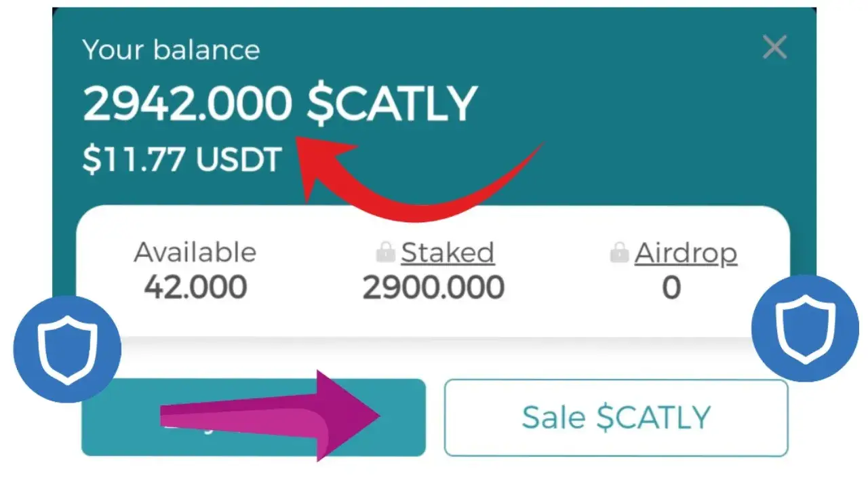
Task: Select the 2942.000 $CATLY total balance
Action: 187,105
